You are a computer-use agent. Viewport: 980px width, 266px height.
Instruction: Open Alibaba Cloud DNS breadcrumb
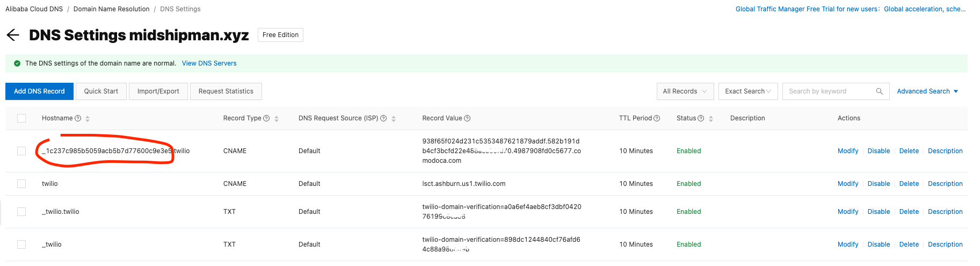[34, 9]
